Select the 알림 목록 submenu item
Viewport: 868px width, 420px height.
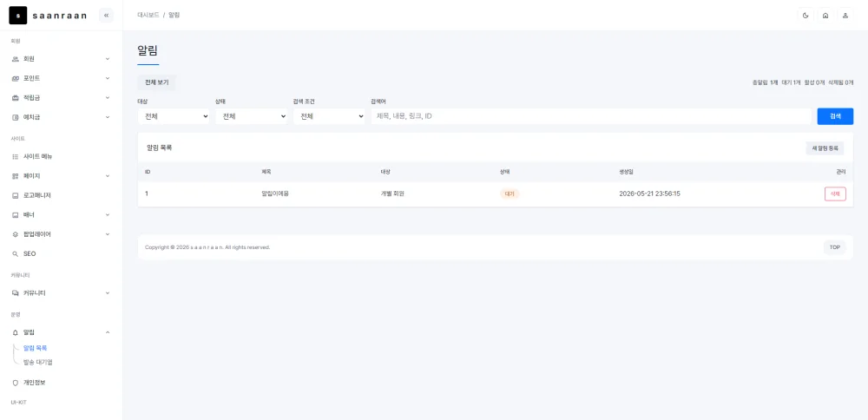36,348
